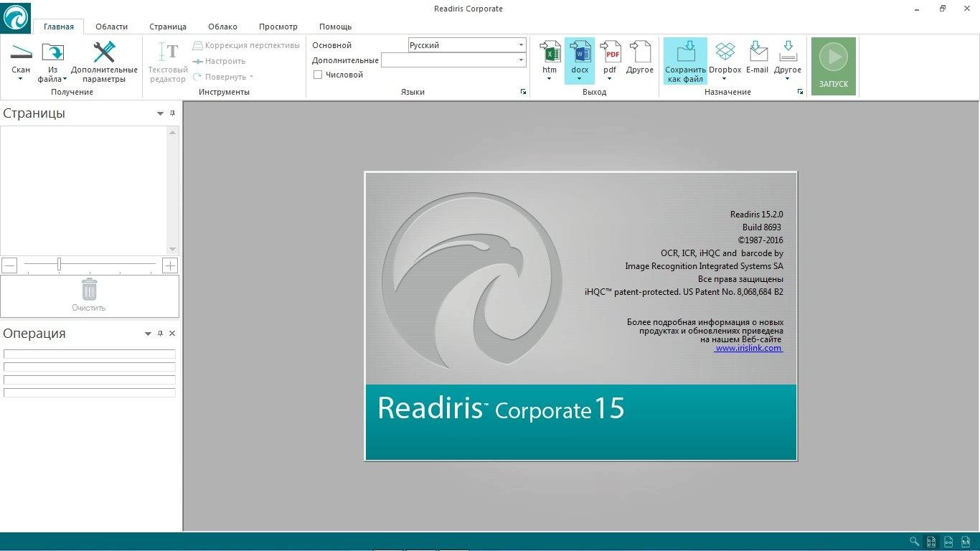Expand the pdf format dropdown arrow
The image size is (980, 551).
[x=610, y=79]
